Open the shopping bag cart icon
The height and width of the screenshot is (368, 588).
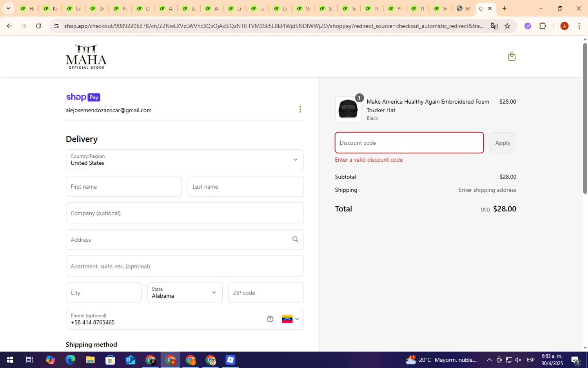point(512,57)
